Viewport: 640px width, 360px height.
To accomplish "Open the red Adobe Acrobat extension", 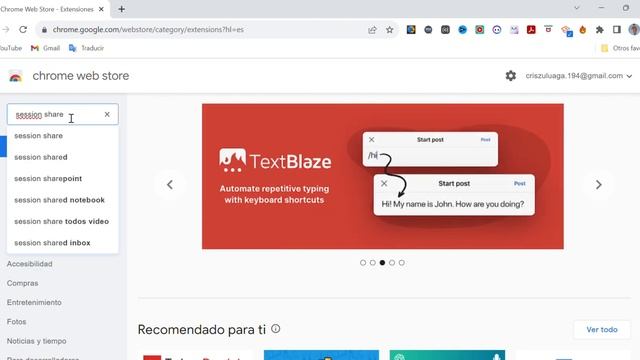I will (531, 29).
